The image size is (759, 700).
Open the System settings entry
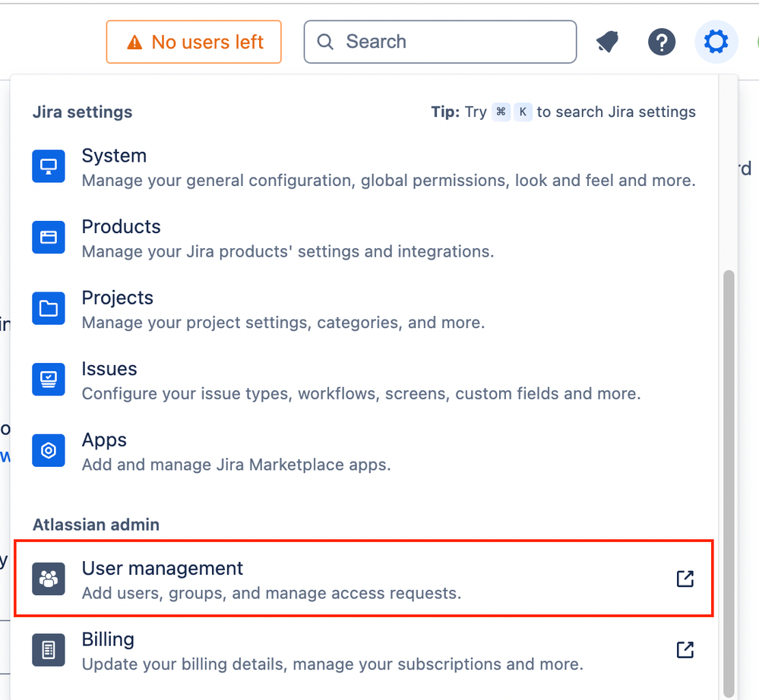[x=363, y=167]
